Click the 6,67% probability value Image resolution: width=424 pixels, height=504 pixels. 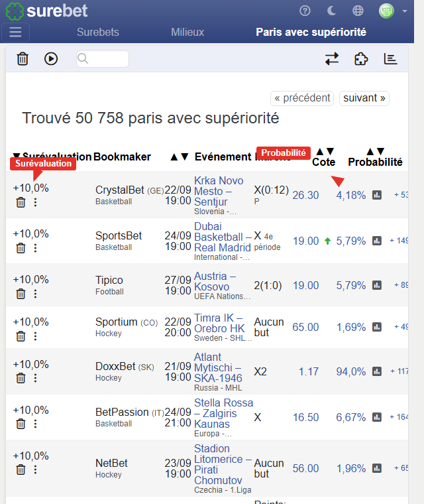[351, 418]
